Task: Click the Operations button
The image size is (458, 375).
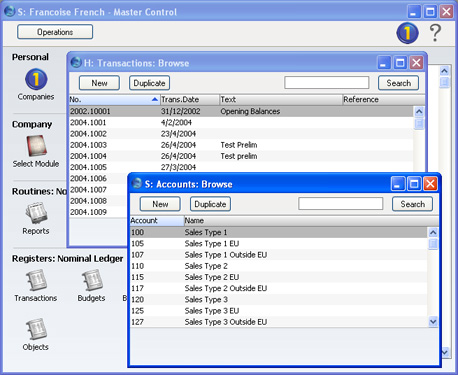Action: coord(55,32)
